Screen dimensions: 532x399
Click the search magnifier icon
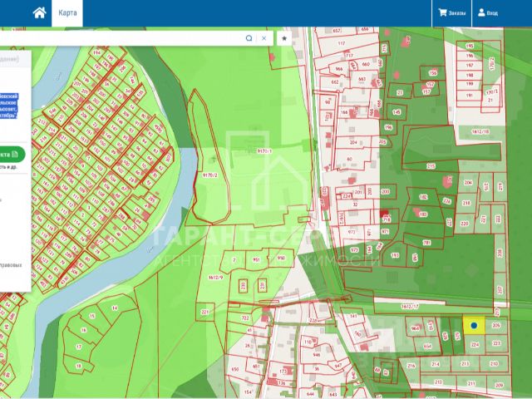coord(249,38)
